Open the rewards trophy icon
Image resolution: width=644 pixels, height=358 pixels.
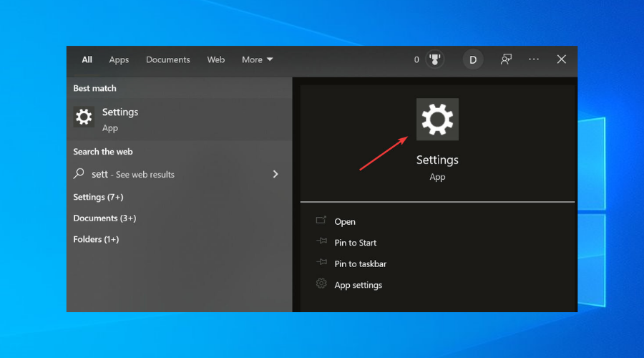coord(434,60)
